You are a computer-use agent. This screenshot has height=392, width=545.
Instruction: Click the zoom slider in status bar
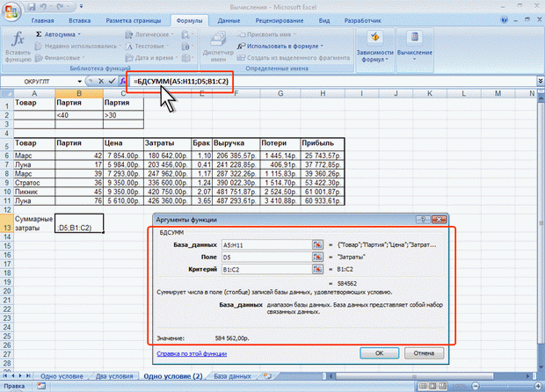coord(507,386)
